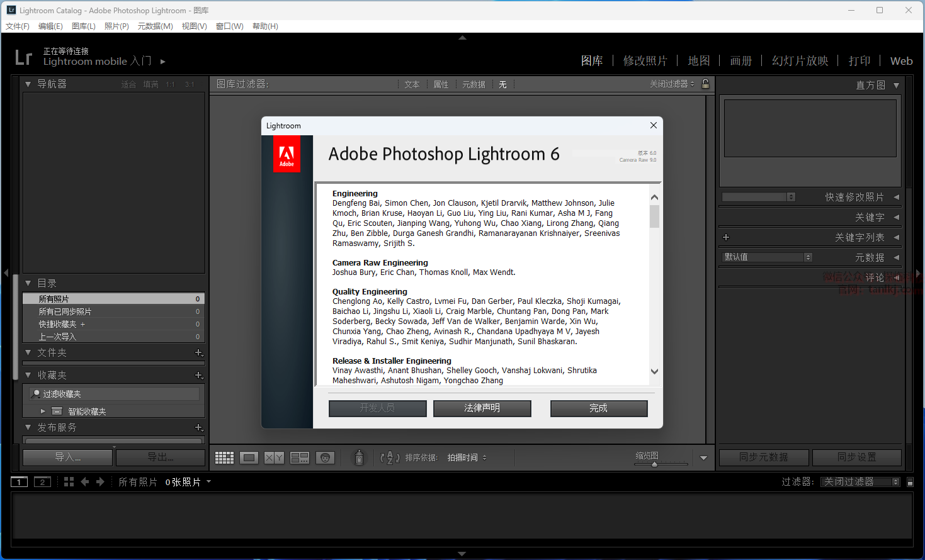The image size is (925, 560).
Task: Select the Painter spray can tool
Action: [359, 457]
